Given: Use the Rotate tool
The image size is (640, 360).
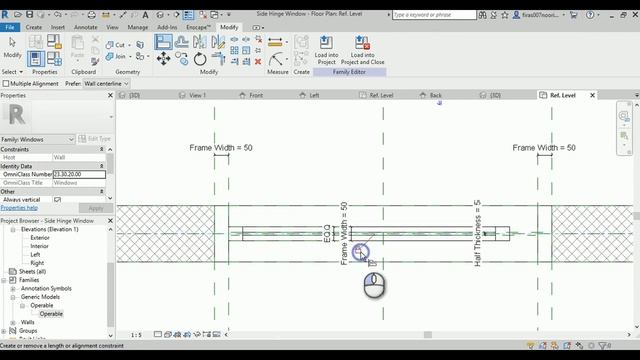Looking at the screenshot, I should pos(200,59).
